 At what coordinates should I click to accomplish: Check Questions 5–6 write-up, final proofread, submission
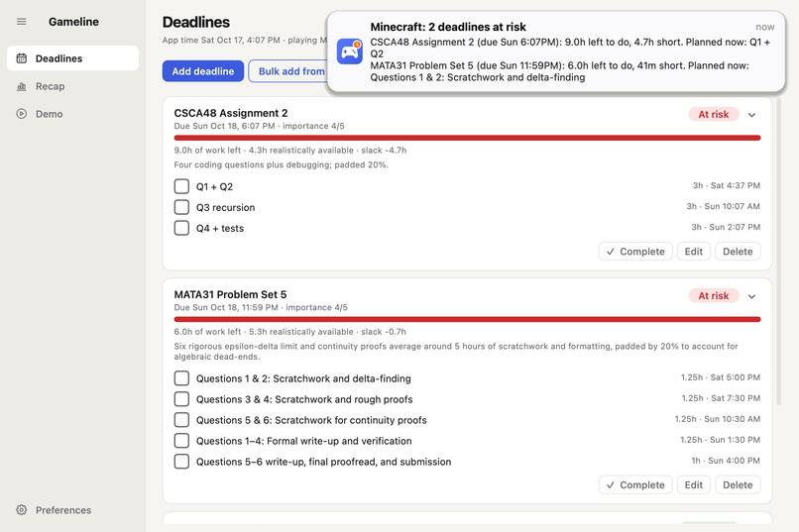click(x=182, y=462)
